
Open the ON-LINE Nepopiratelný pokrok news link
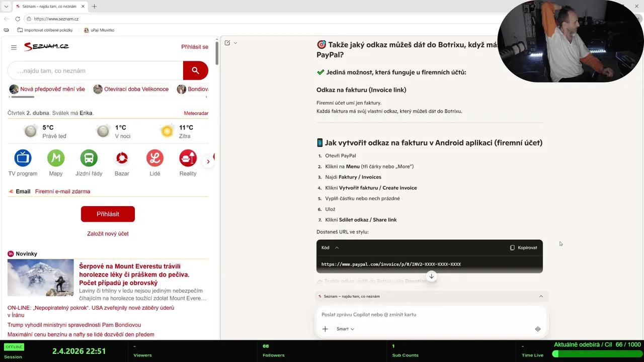click(91, 311)
